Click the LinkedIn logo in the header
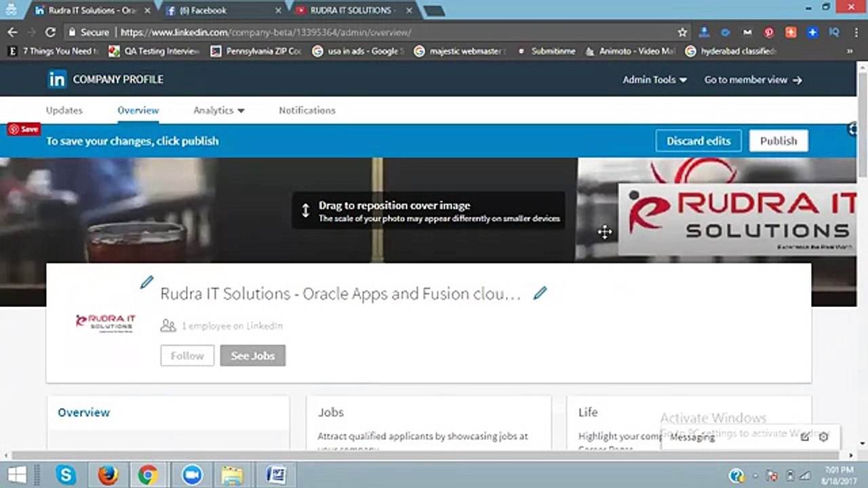This screenshot has width=868, height=488. 57,79
